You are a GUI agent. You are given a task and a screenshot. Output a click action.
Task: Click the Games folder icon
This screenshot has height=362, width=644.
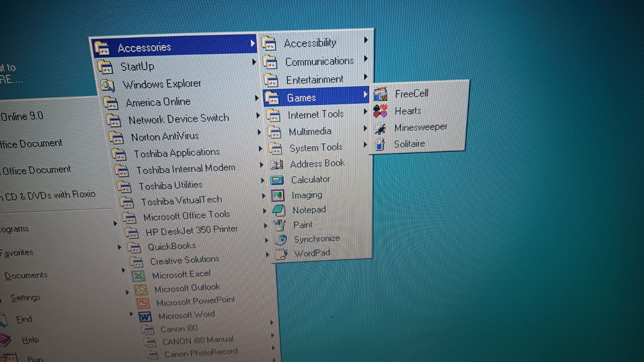(272, 98)
